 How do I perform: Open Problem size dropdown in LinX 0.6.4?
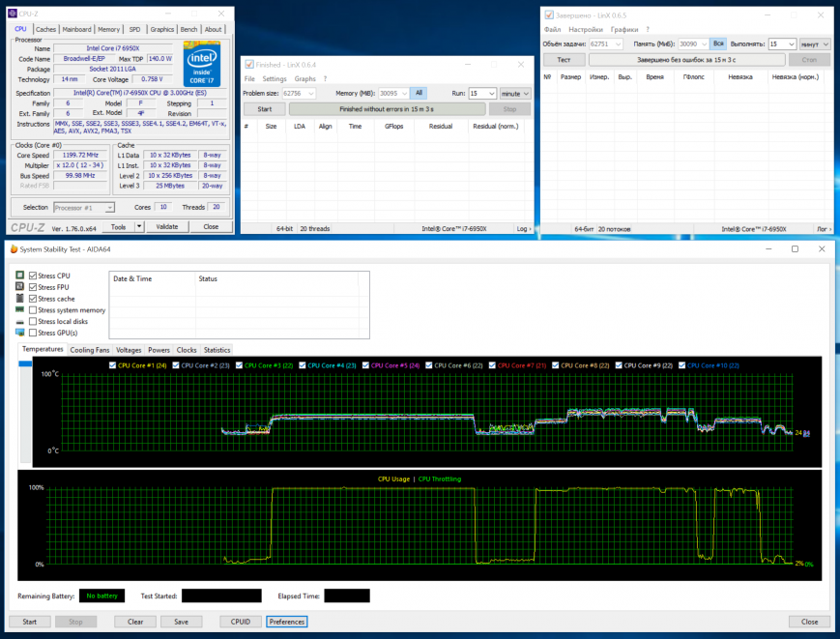pos(310,93)
